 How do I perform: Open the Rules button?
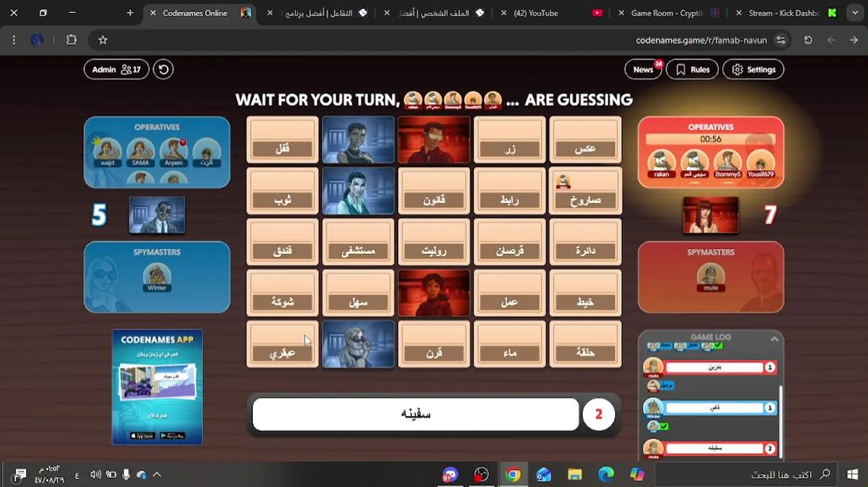point(692,70)
